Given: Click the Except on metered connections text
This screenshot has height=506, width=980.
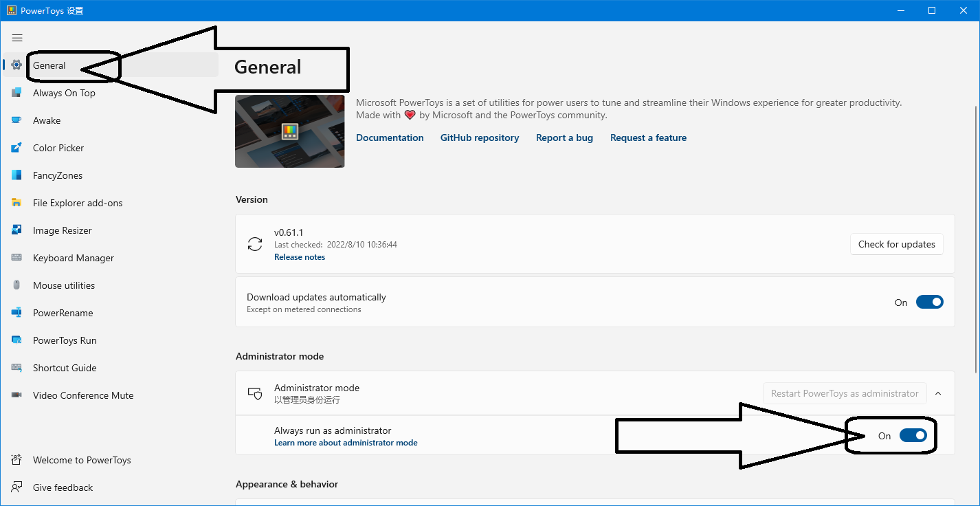Looking at the screenshot, I should click(304, 309).
